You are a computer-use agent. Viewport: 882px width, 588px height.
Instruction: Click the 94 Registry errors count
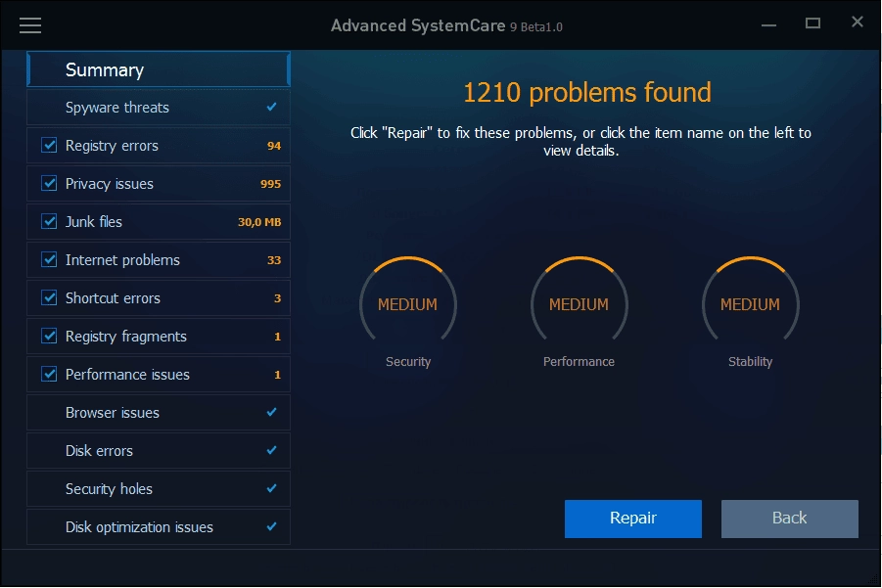274,146
